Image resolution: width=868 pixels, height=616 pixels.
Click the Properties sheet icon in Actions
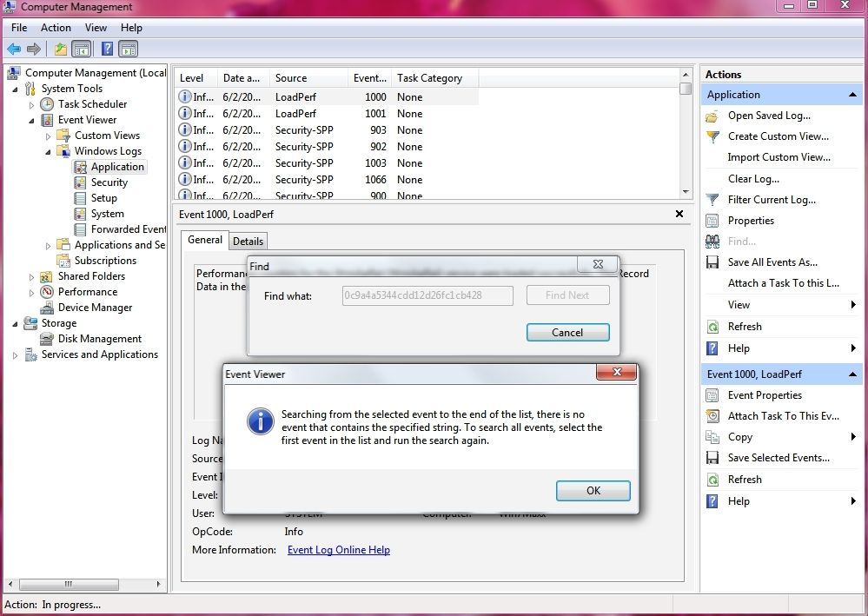[712, 221]
